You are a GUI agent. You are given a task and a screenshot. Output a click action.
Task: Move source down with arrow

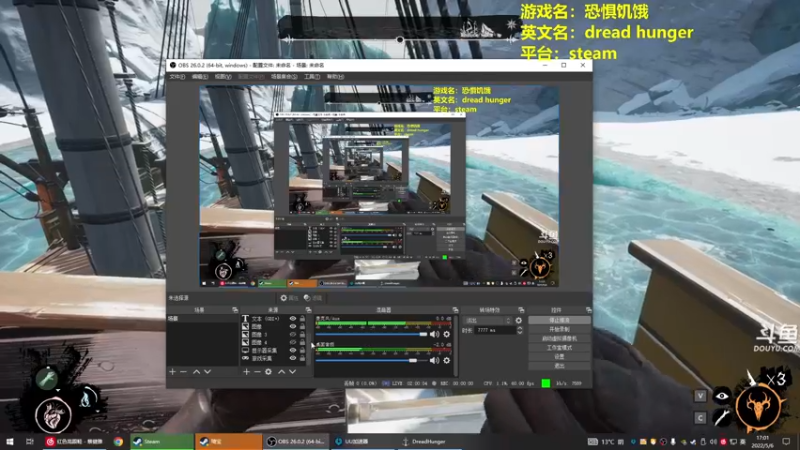(292, 372)
